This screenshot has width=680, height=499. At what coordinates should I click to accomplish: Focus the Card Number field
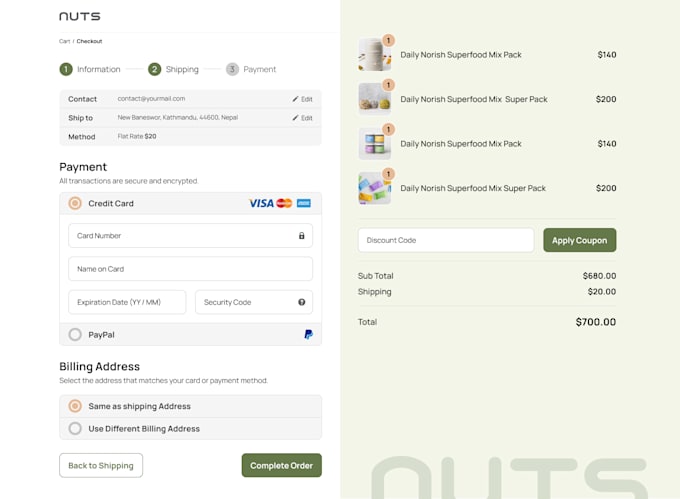pyautogui.click(x=190, y=236)
